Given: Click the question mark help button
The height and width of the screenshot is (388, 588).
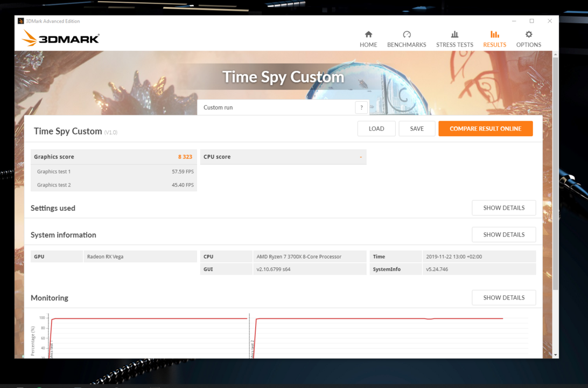Looking at the screenshot, I should coord(361,107).
